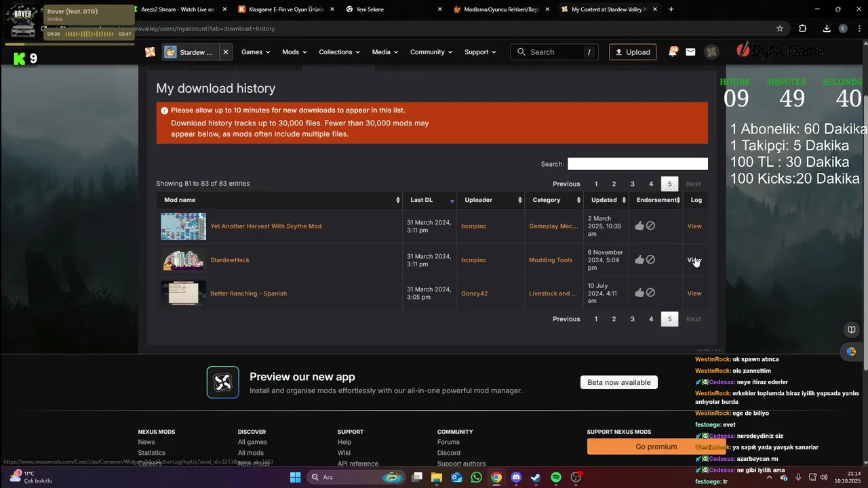Expand the Mods menu
The image size is (868, 488).
click(294, 52)
